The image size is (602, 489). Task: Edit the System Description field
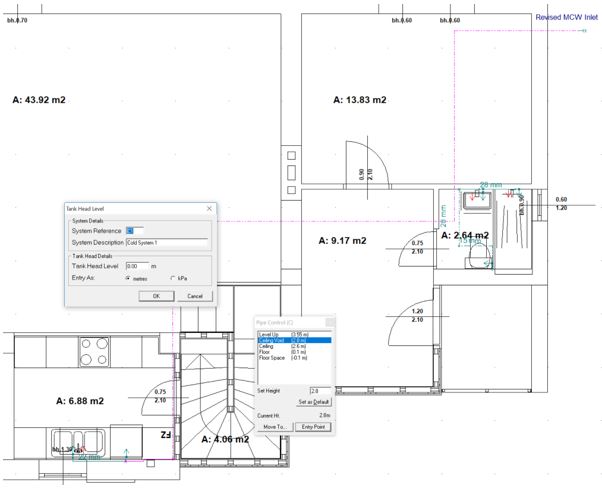point(167,243)
